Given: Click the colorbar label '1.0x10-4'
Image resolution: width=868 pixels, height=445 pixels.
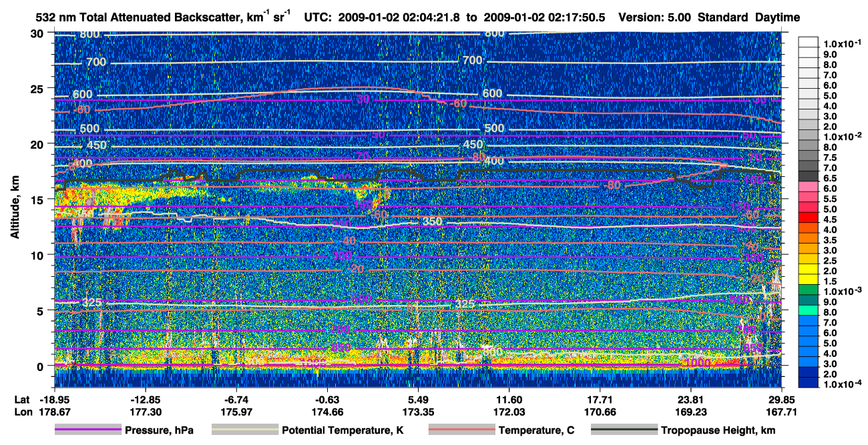Looking at the screenshot, I should pos(843,385).
